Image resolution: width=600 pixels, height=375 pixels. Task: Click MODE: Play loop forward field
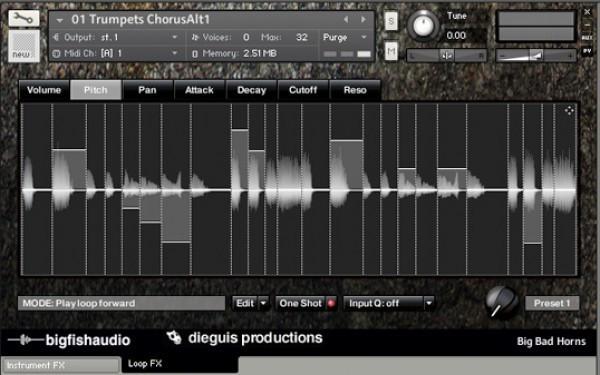click(x=121, y=303)
